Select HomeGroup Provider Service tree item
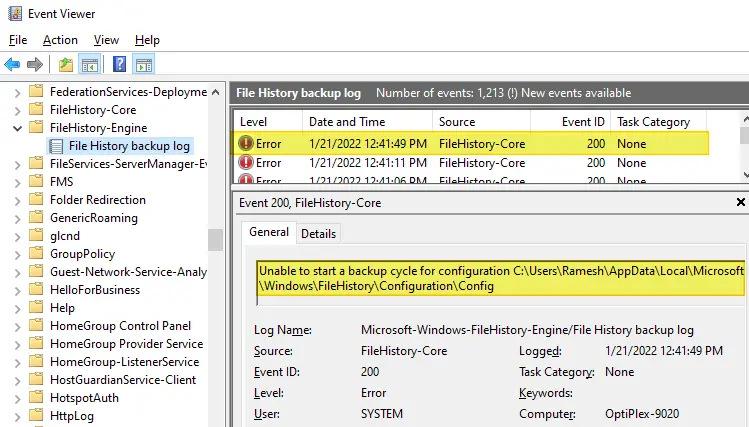Image resolution: width=749 pixels, height=427 pixels. coord(126,344)
